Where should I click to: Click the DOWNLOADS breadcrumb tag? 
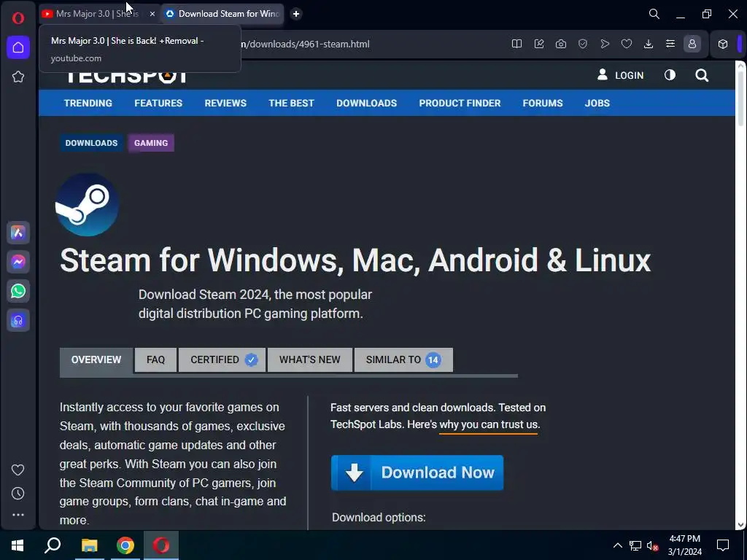click(x=91, y=143)
